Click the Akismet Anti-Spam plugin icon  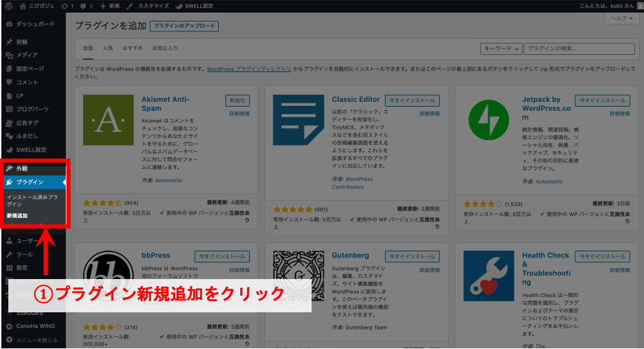pyautogui.click(x=109, y=120)
